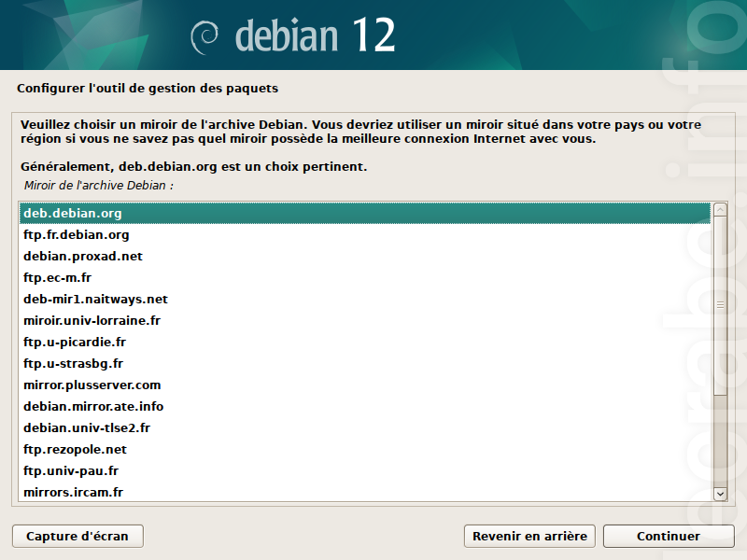Select deb-mir1.naitways.net mirror
The height and width of the screenshot is (560, 747).
pos(365,299)
